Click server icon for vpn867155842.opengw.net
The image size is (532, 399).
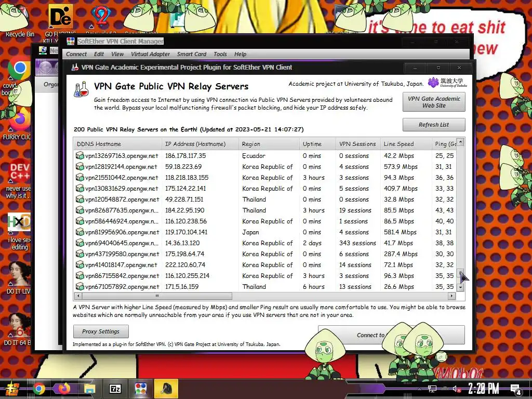(79, 275)
